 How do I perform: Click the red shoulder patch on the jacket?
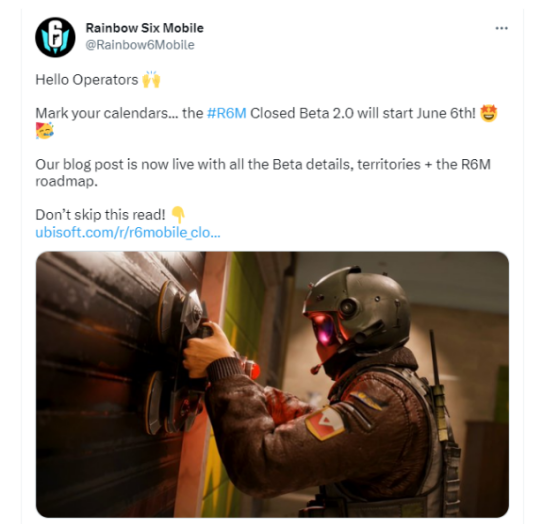326,423
